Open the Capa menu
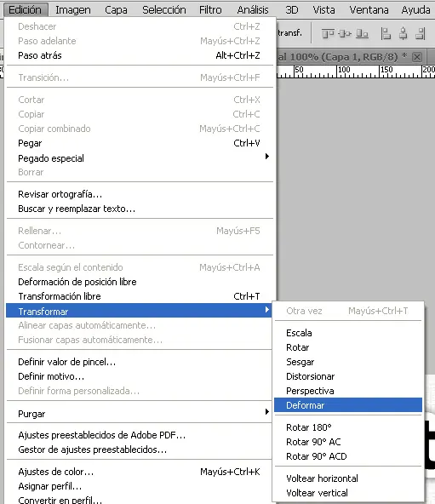This screenshot has width=435, height=504. [116, 10]
